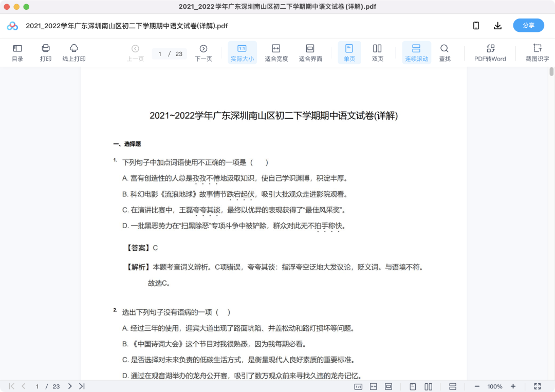
Task: Click the 打印 print icon
Action: [x=46, y=53]
